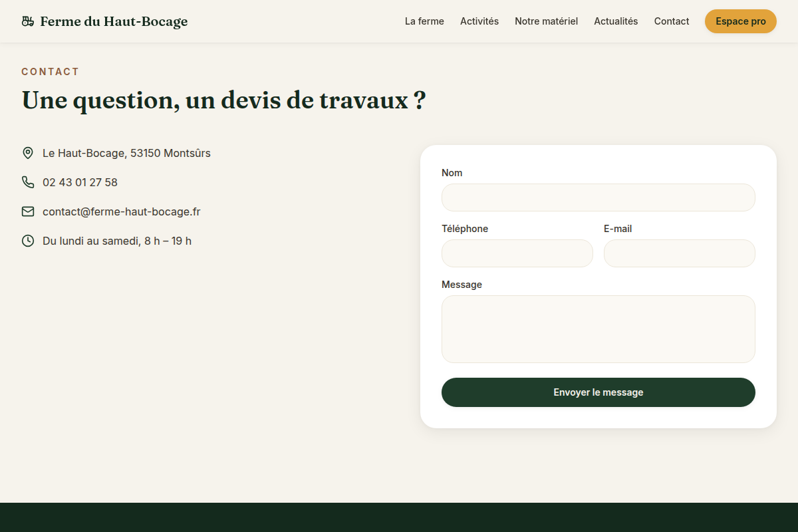Click Ferme du Haut-Bocage site title
The width and height of the screenshot is (798, 532).
coord(114,21)
